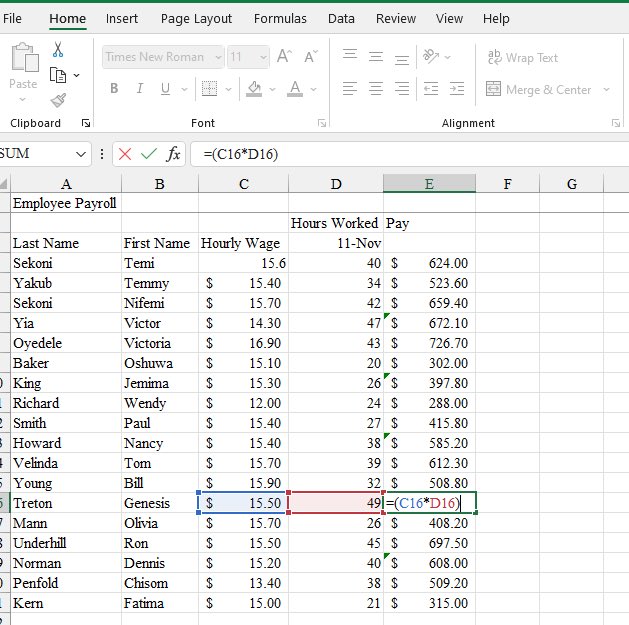Toggle Center alignment
Image resolution: width=629 pixels, height=625 pixels.
click(376, 88)
